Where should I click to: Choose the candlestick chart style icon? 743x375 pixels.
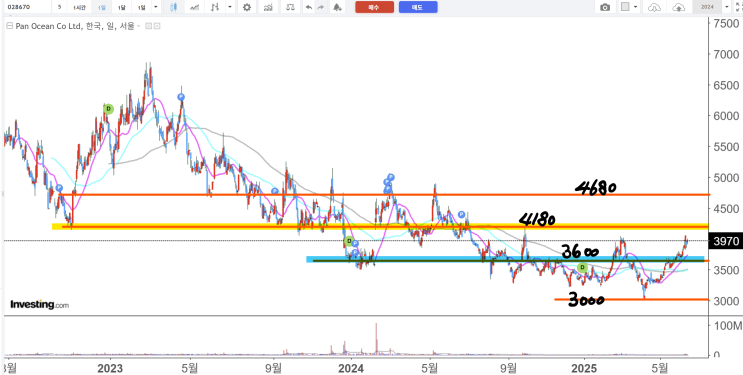[x=173, y=7]
